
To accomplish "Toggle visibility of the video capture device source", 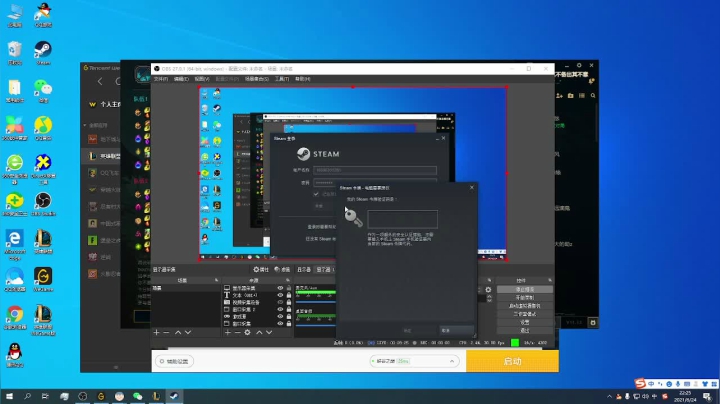I will (x=280, y=303).
